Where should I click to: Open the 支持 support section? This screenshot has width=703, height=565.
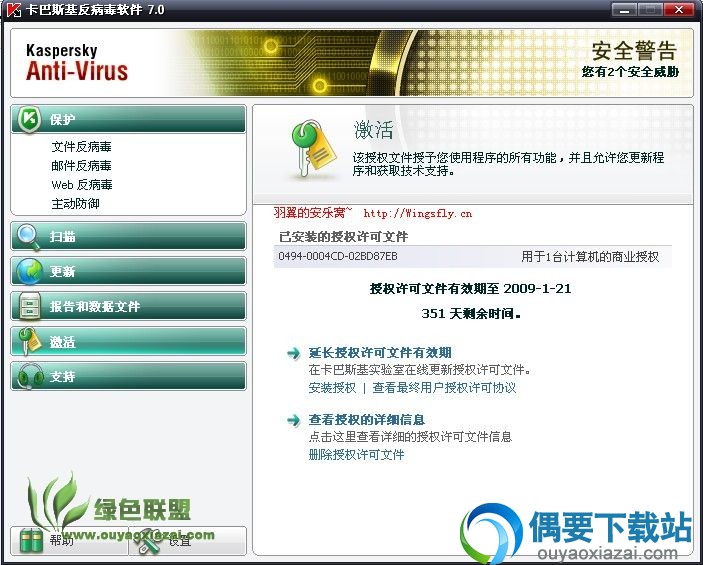click(128, 376)
